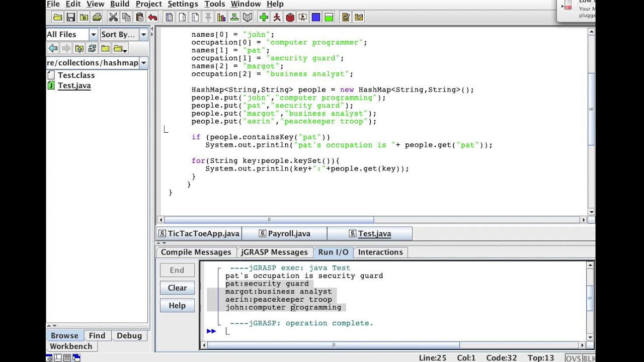
Task: Click the second checkmark toolbar icon
Action: [x=359, y=17]
